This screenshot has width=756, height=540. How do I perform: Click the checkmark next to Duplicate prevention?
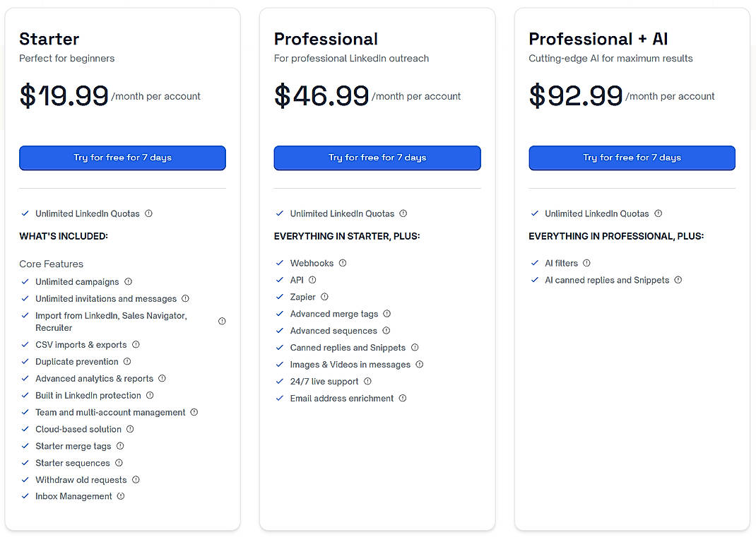(x=25, y=361)
